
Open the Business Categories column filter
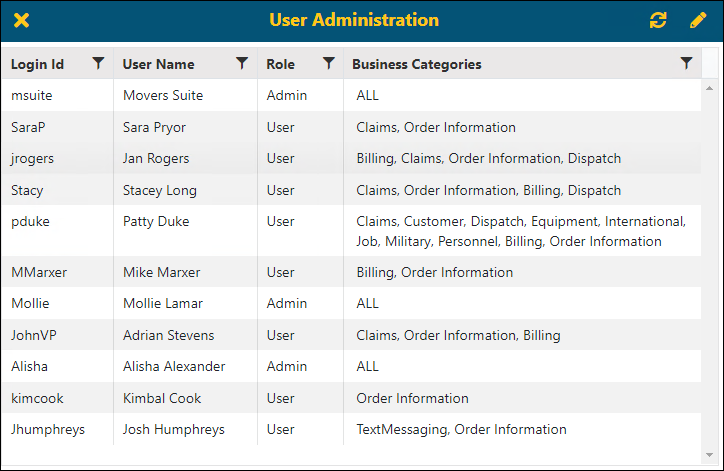click(x=686, y=63)
